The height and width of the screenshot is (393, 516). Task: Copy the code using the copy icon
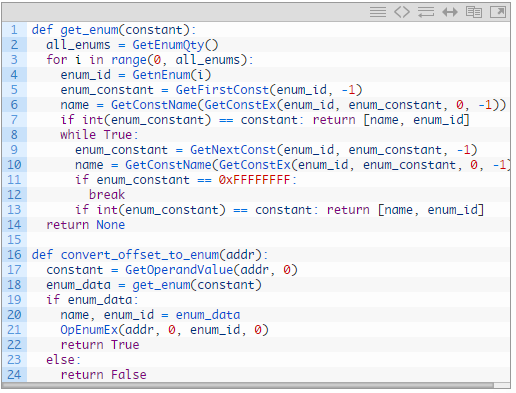(x=474, y=12)
